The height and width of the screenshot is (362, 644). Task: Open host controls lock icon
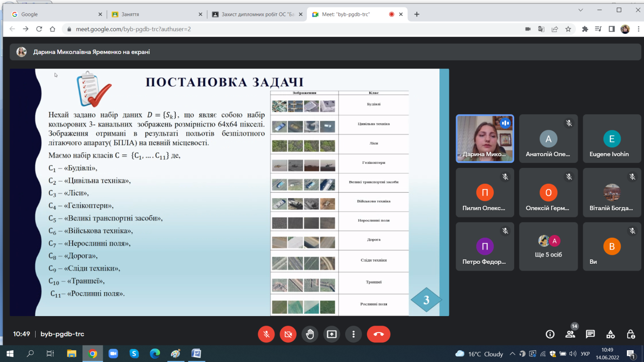click(x=631, y=334)
